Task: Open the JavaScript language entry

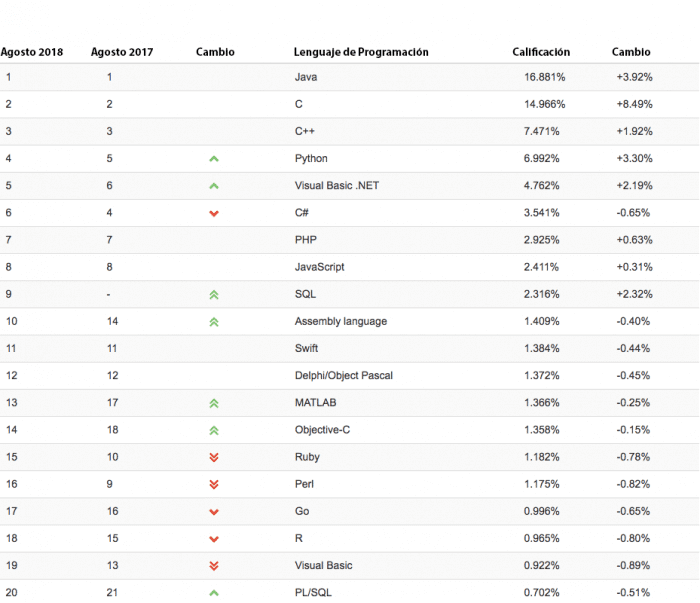Action: 320,267
